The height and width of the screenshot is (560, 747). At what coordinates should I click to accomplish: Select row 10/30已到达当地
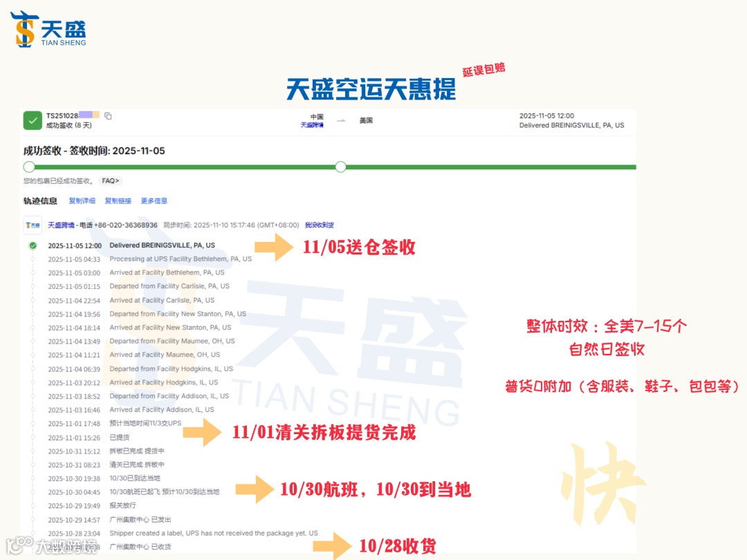104,478
